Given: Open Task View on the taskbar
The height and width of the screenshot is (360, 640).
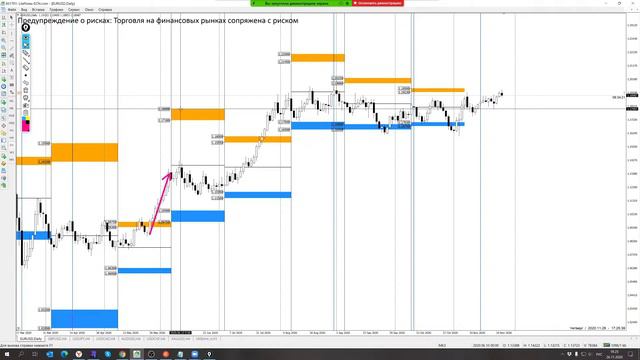Looking at the screenshot, I should 35,354.
